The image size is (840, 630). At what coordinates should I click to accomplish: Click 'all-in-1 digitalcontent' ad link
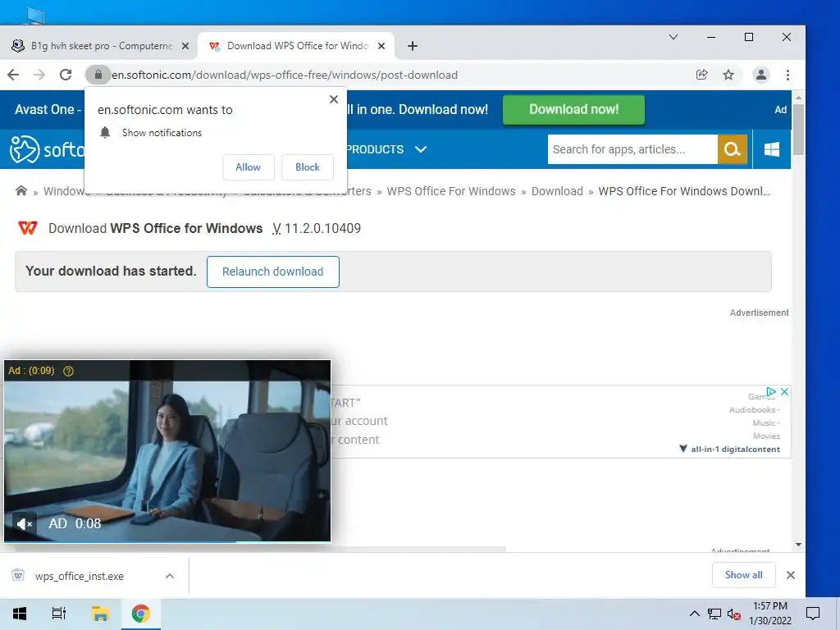(735, 449)
